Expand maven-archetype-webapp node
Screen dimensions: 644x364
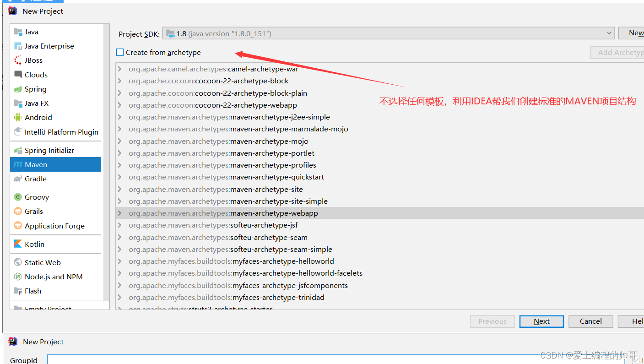point(120,213)
